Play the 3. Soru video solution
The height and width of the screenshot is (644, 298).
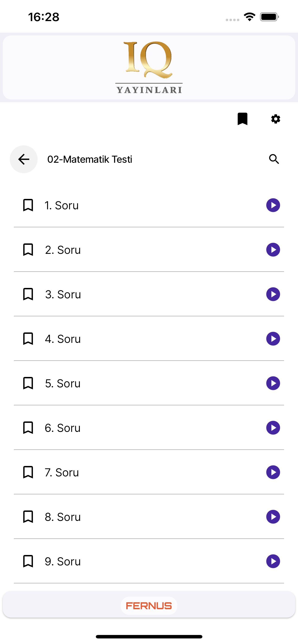(x=273, y=294)
